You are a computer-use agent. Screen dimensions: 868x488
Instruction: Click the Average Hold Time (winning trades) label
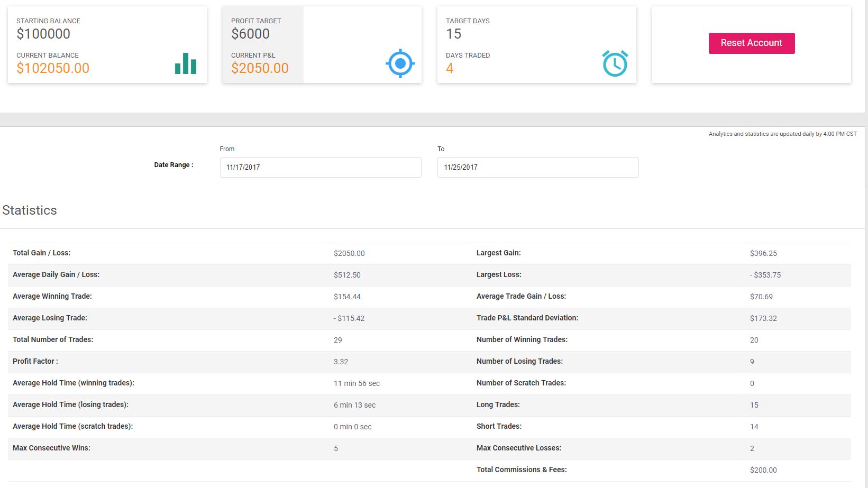(x=74, y=383)
